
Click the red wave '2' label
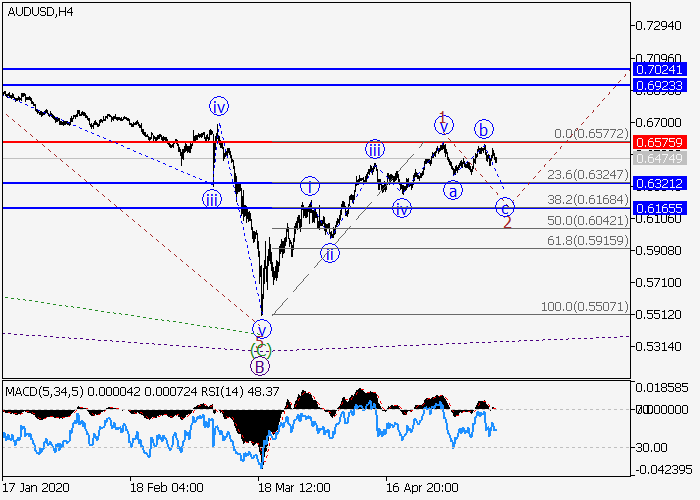pyautogui.click(x=508, y=223)
